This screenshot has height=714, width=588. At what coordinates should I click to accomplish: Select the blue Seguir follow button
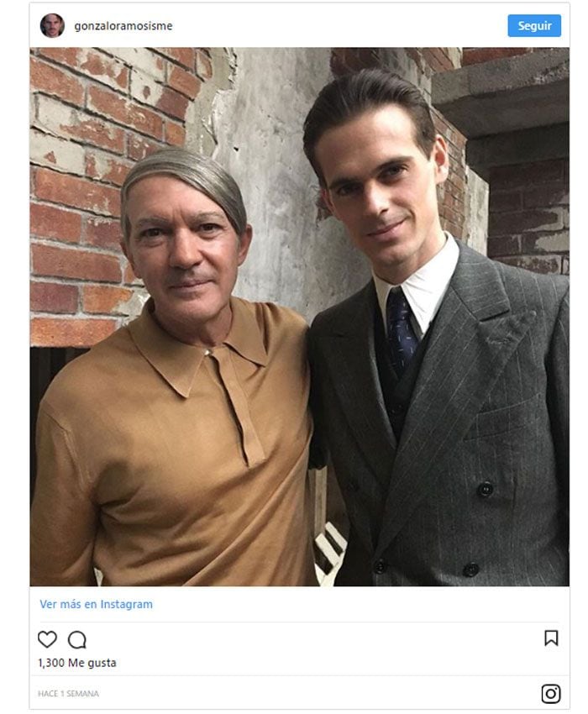pyautogui.click(x=534, y=25)
